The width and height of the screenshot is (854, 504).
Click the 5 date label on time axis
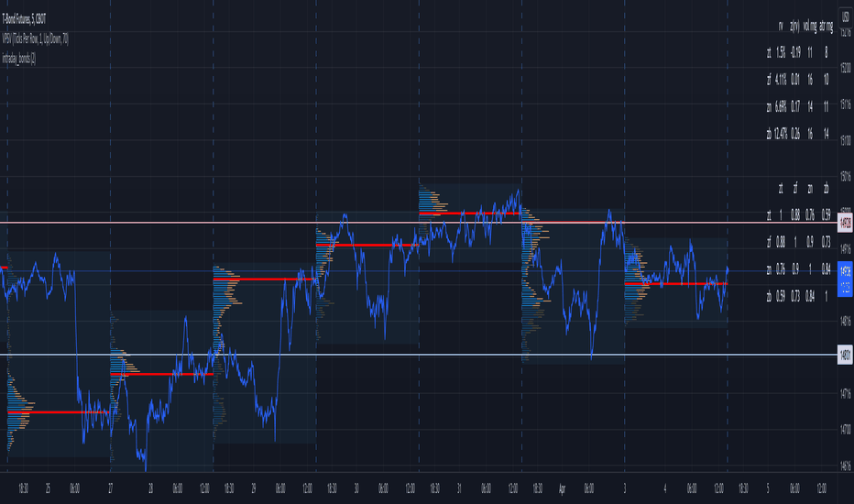tap(768, 488)
